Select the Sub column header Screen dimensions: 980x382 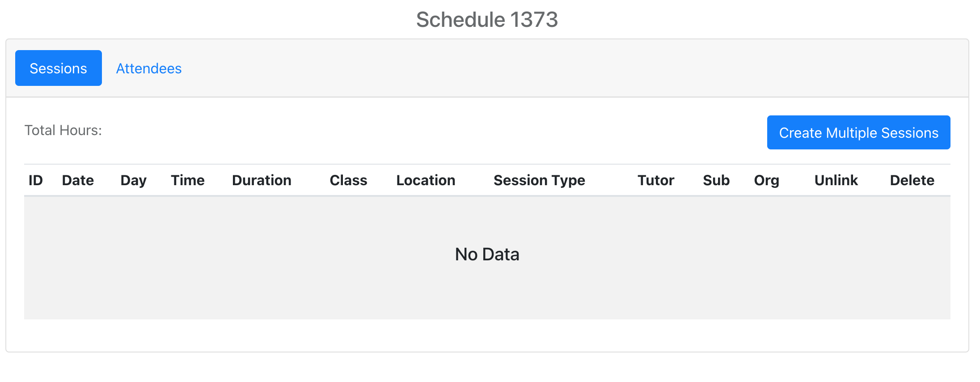(x=716, y=180)
